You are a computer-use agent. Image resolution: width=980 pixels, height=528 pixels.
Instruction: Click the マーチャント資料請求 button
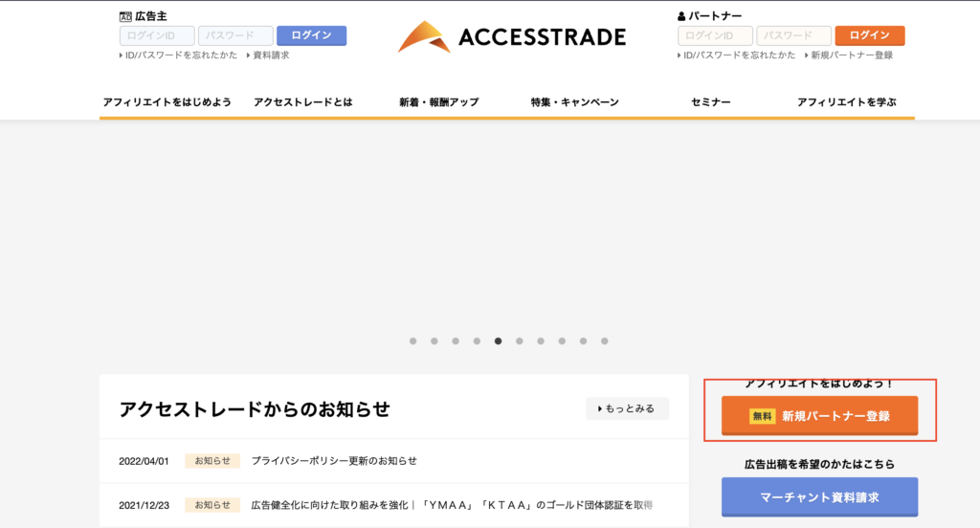click(x=819, y=497)
